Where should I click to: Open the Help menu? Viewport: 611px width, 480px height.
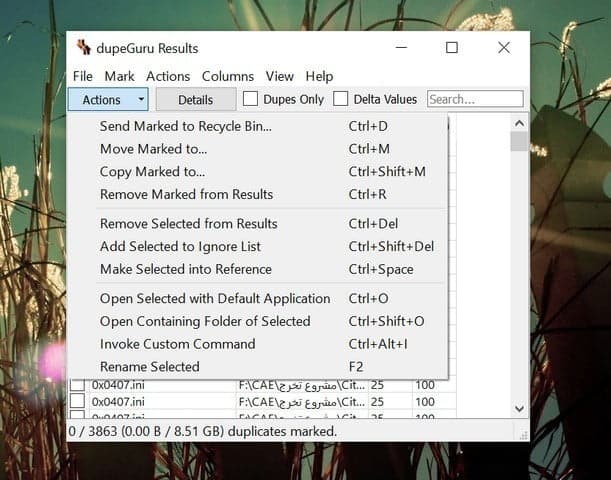(x=319, y=76)
